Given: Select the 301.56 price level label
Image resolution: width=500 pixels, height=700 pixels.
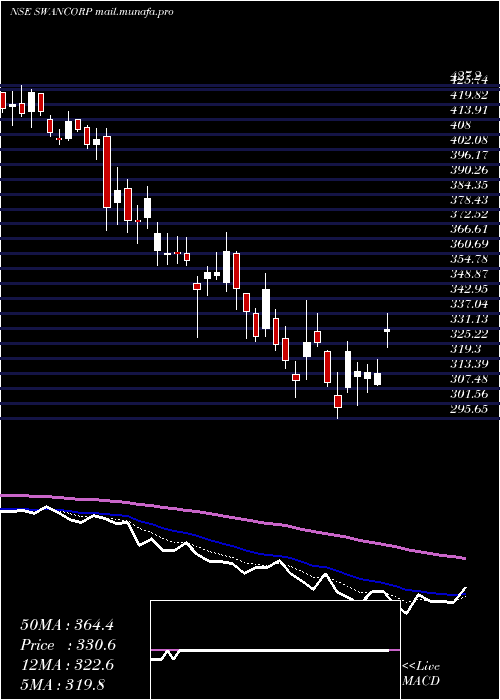Looking at the screenshot, I should tap(470, 394).
